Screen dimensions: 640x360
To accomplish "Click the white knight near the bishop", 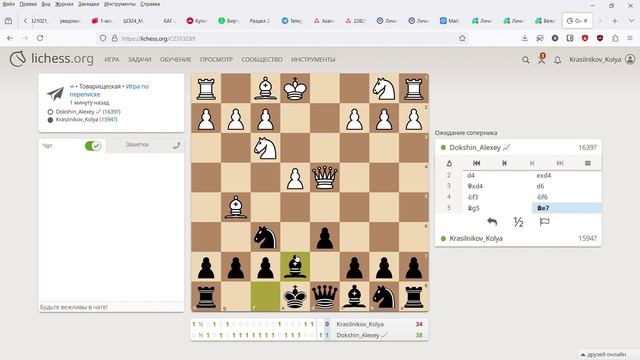I will tap(265, 148).
